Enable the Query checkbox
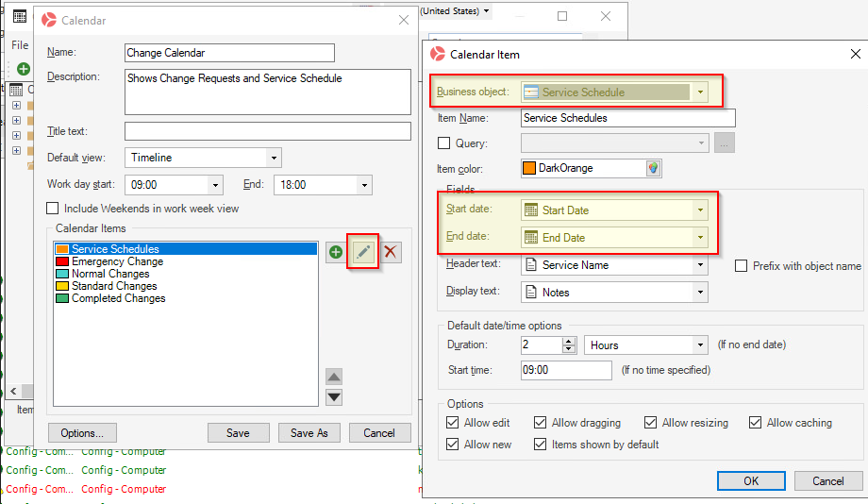Screen dimensions: 868x504 tap(444, 143)
